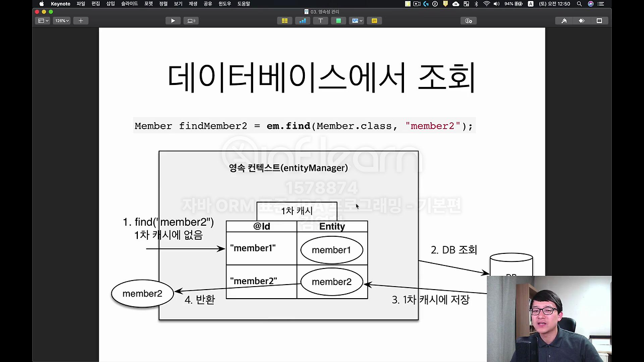This screenshot has width=644, height=362.
Task: Open Keynote Live presentation button
Action: [191, 21]
